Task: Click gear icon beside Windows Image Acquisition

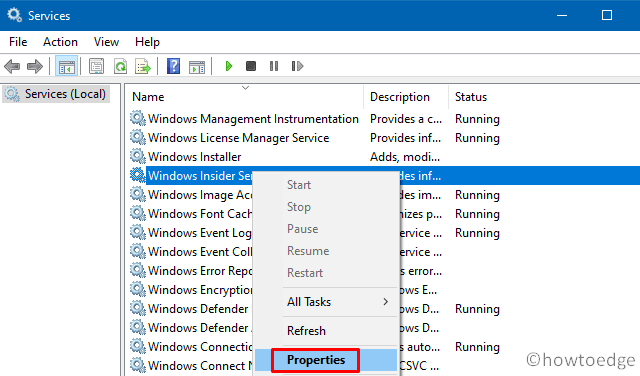Action: click(x=138, y=194)
